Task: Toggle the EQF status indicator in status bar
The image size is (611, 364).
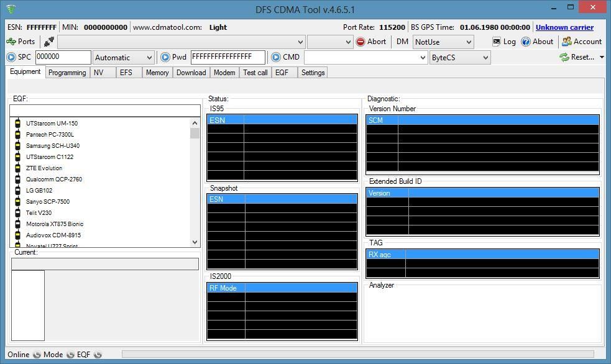Action: click(98, 355)
